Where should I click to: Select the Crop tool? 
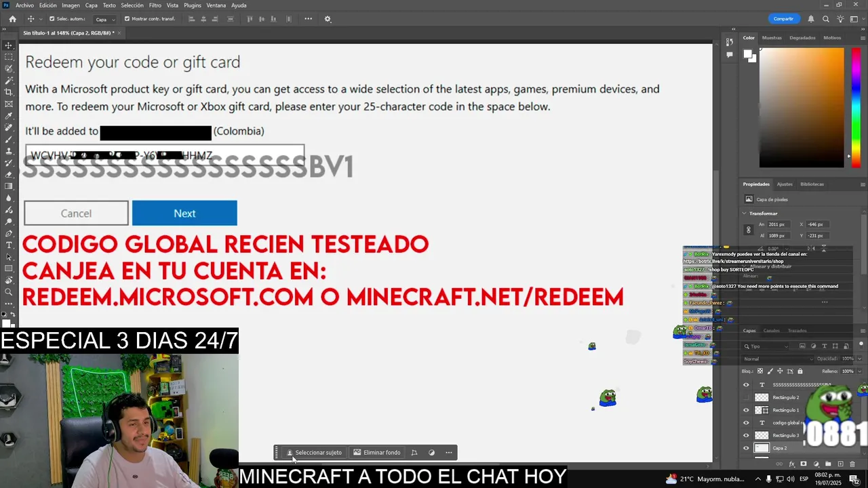9,92
